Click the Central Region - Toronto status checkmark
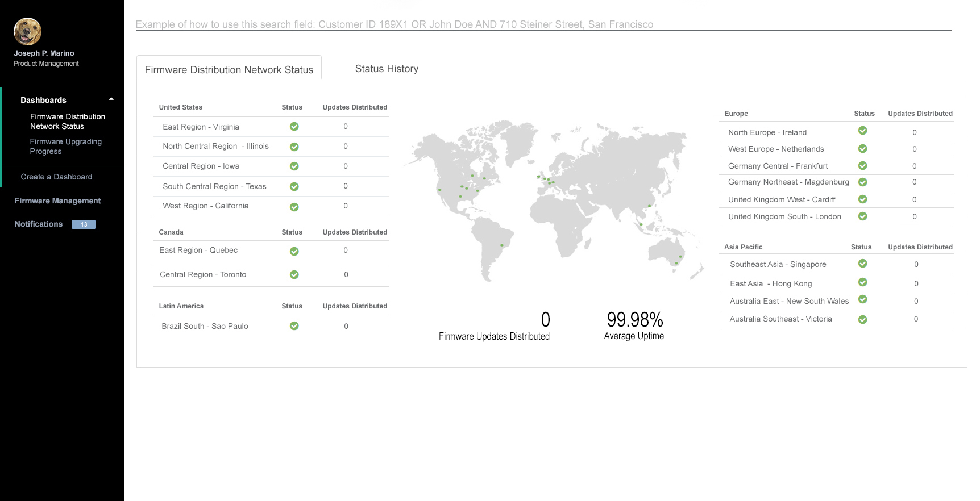 [294, 274]
